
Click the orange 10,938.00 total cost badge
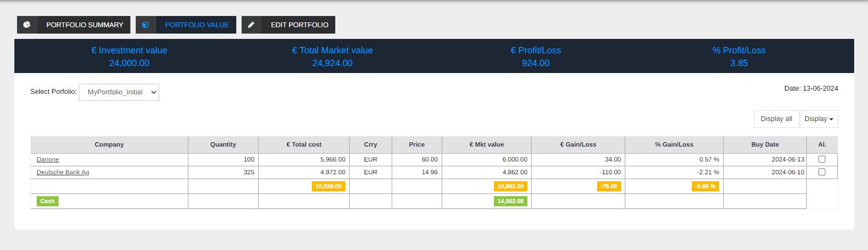pyautogui.click(x=328, y=186)
